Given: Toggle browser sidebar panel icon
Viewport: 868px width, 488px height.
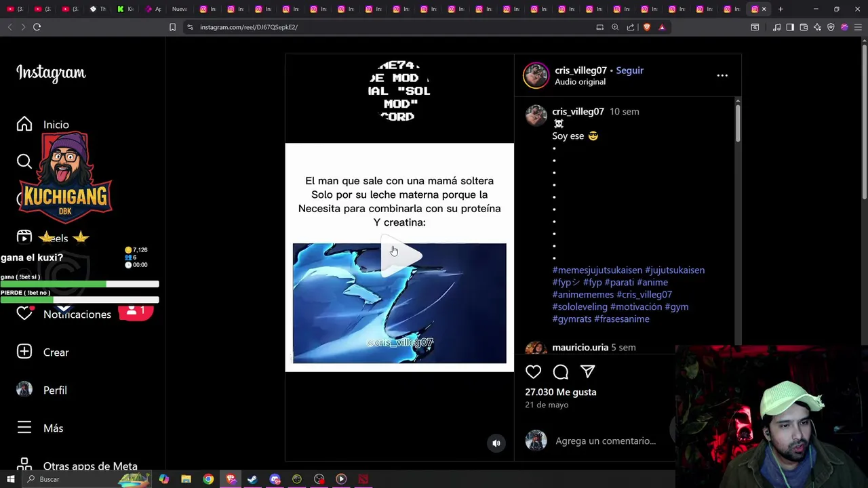Looking at the screenshot, I should point(790,27).
